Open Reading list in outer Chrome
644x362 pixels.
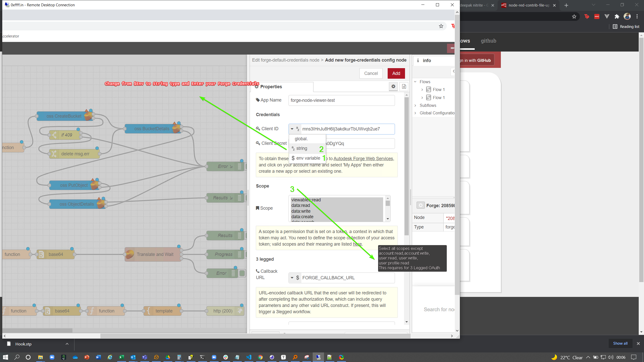coord(626,27)
